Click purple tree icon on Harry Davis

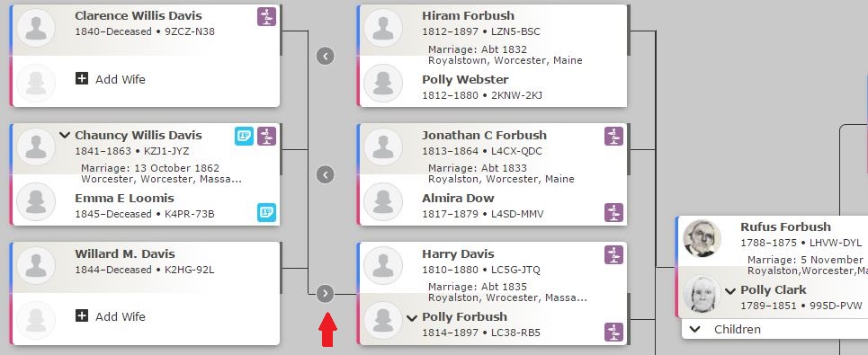613,255
